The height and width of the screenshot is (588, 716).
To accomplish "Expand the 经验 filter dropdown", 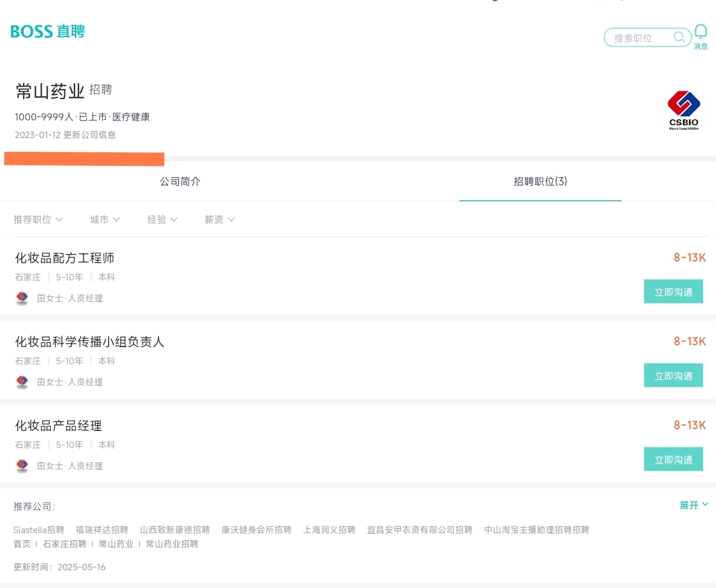I will (x=162, y=220).
